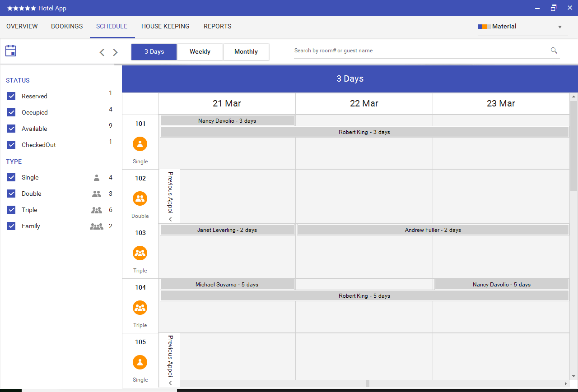Switch schedule to Weekly view
The height and width of the screenshot is (392, 578).
pyautogui.click(x=200, y=51)
